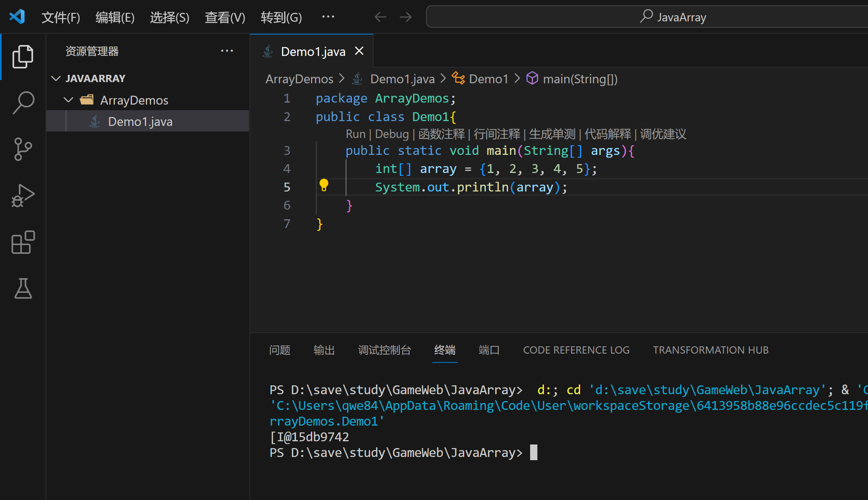This screenshot has height=500, width=868.
Task: Click the VS Code logo icon
Action: tap(17, 17)
